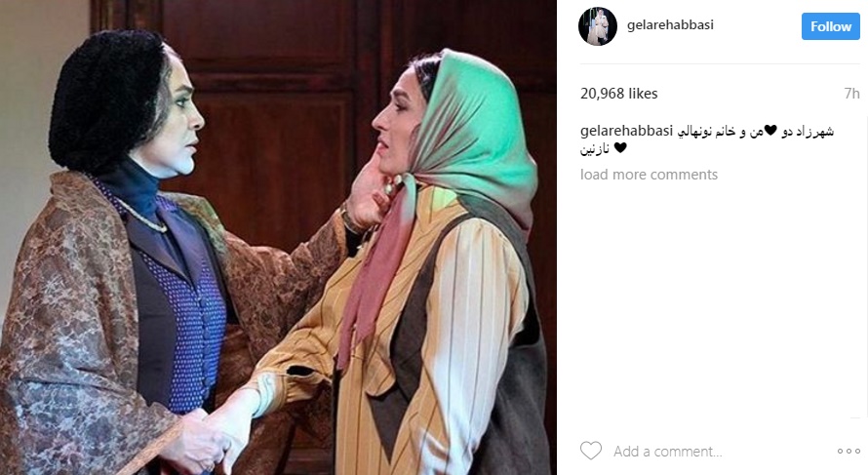Open gelarehabbasi username in the post header
The height and width of the screenshot is (475, 868).
(x=670, y=25)
